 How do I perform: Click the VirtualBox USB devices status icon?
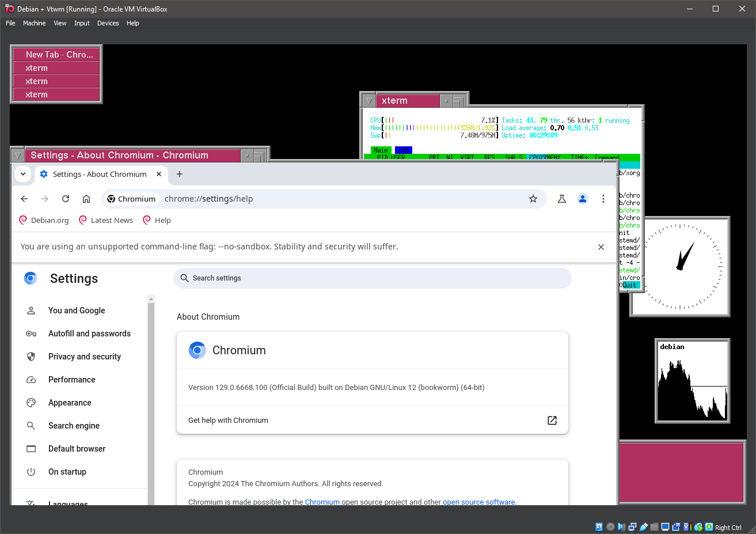[x=644, y=527]
